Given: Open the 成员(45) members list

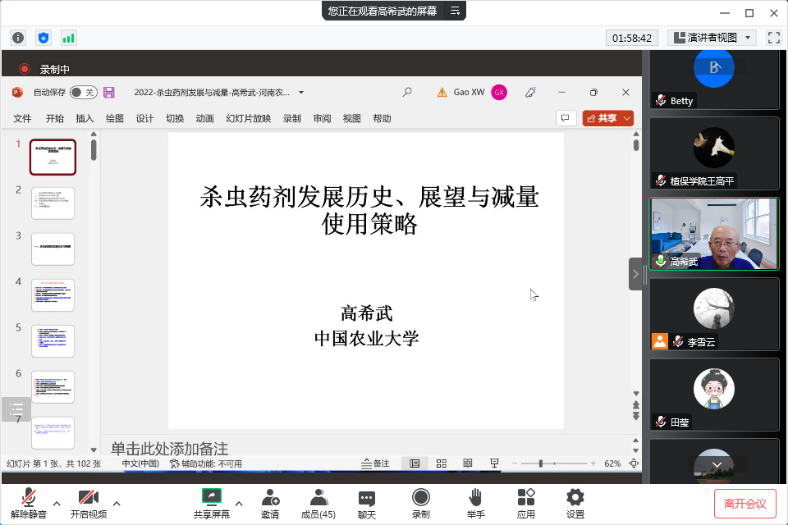Looking at the screenshot, I should [318, 497].
